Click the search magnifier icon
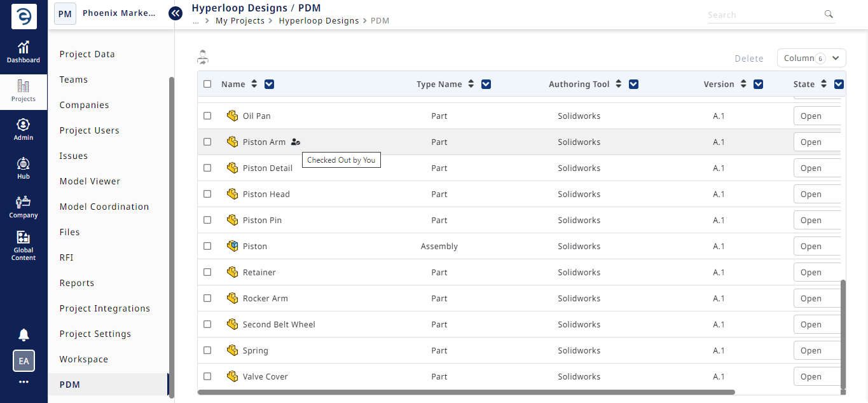The height and width of the screenshot is (403, 868). click(x=829, y=14)
